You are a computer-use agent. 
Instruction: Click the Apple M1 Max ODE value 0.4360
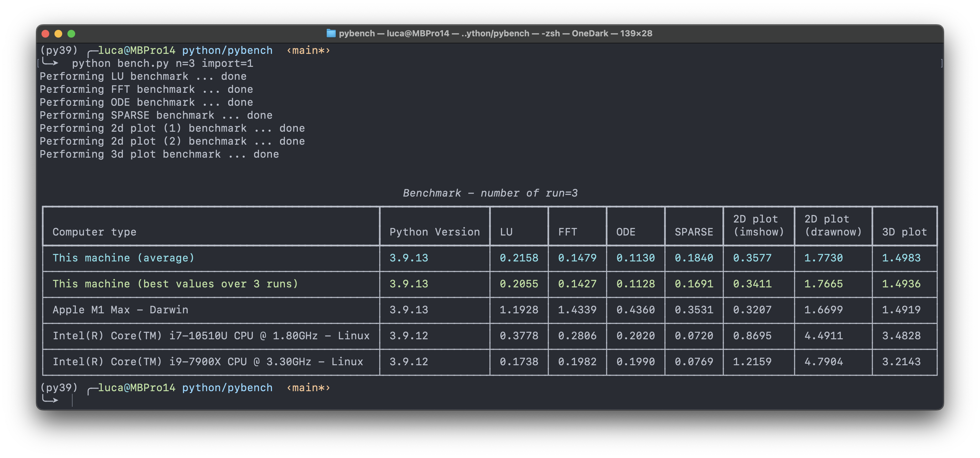tap(636, 309)
